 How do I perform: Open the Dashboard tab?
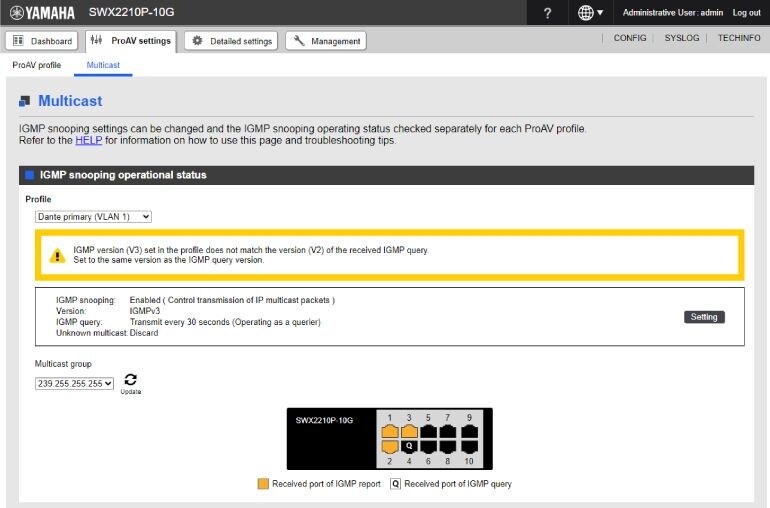[42, 41]
